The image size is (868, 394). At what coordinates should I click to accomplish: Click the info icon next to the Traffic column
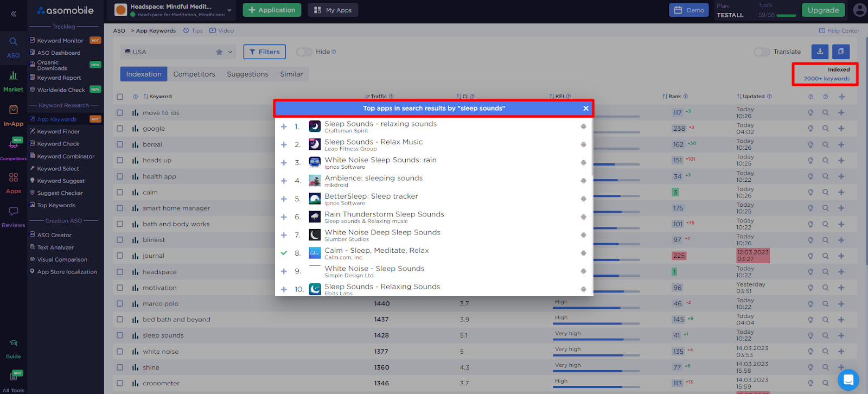tap(391, 97)
